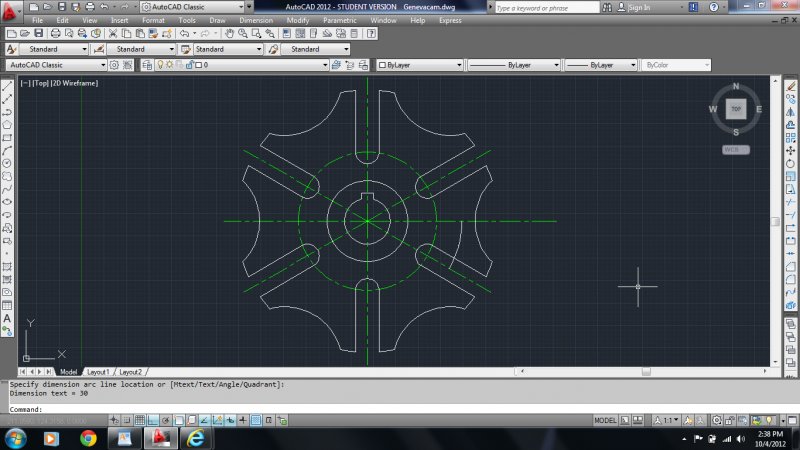The width and height of the screenshot is (800, 450).
Task: Switch to the Layout1 tab
Action: (x=98, y=372)
